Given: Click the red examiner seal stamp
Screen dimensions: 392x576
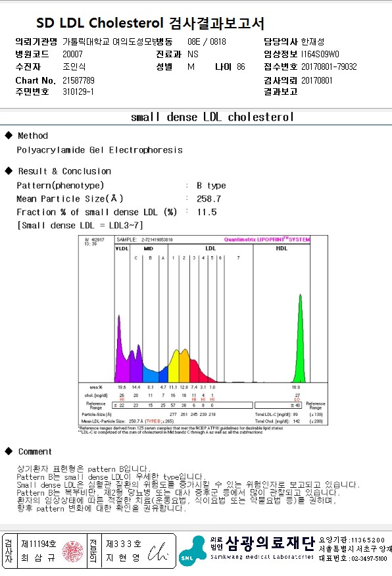Looking at the screenshot, I should [x=72, y=550].
